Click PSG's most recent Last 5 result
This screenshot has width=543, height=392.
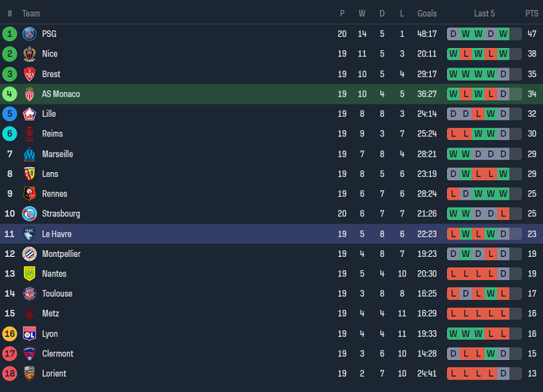tap(503, 33)
